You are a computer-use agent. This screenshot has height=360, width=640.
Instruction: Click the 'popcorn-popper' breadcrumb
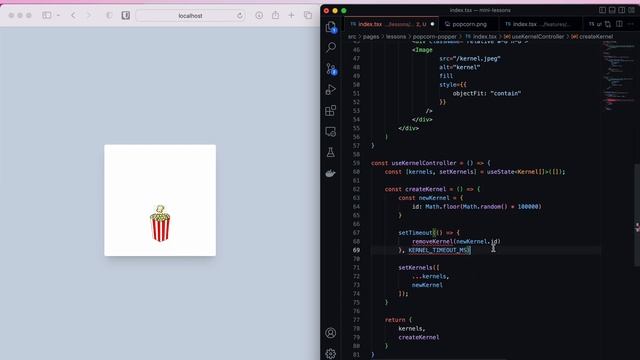click(x=435, y=36)
